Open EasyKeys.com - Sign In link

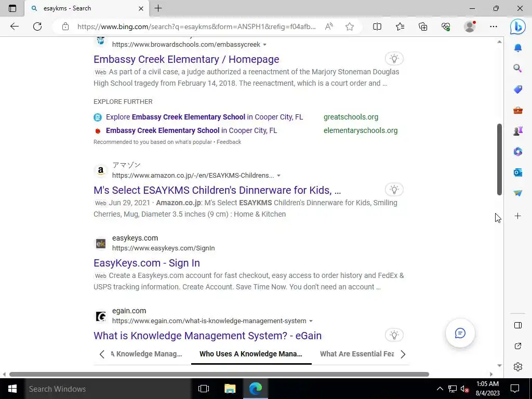[147, 263]
